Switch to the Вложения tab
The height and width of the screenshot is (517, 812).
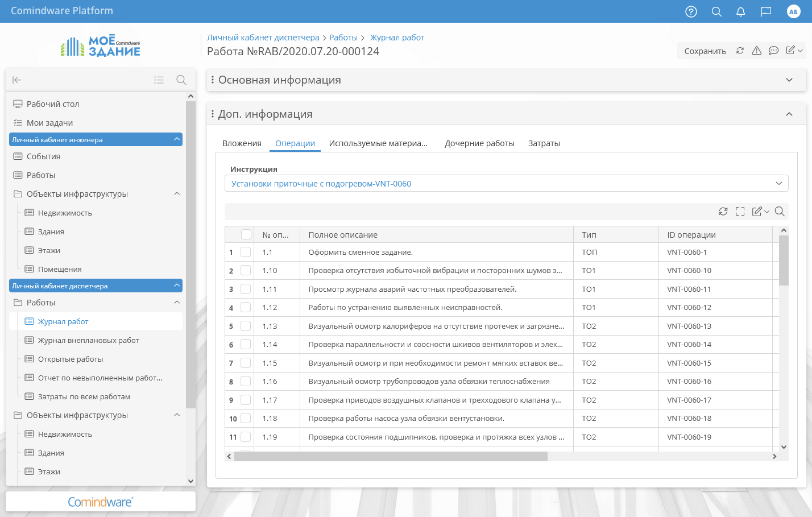pyautogui.click(x=242, y=143)
